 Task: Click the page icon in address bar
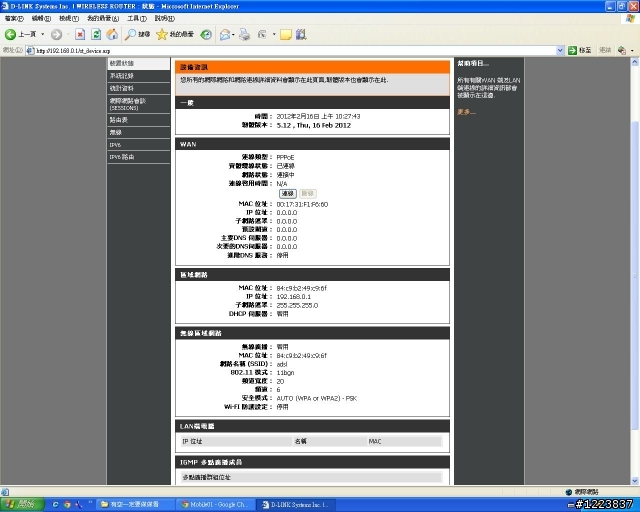pos(30,51)
